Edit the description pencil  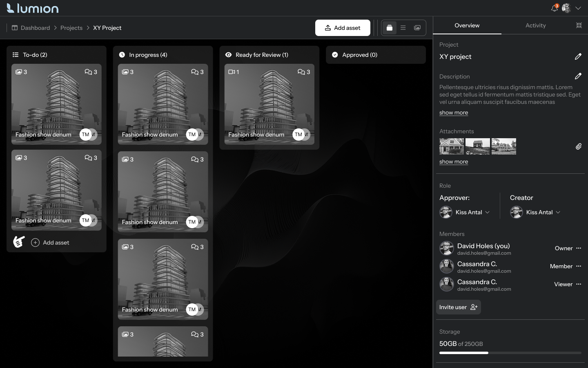click(578, 76)
